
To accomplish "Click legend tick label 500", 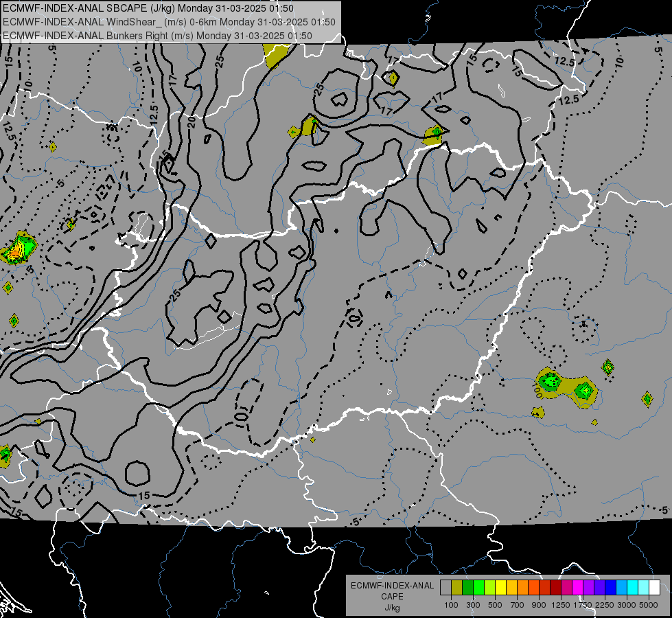I will [x=495, y=605].
